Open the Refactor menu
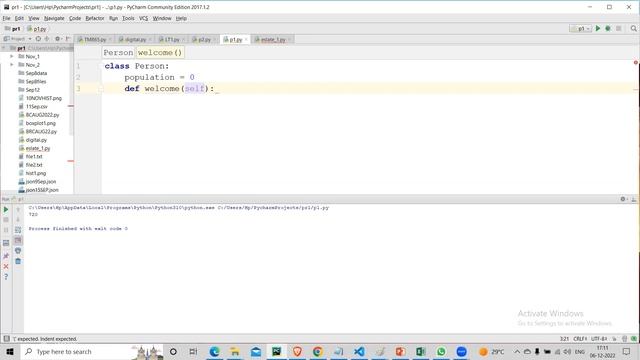Viewport: 640px width, 360px height. (x=95, y=18)
